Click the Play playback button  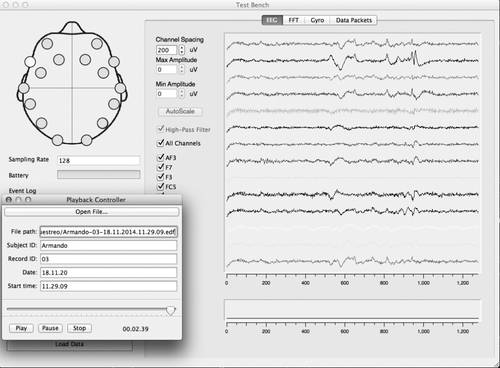click(x=21, y=328)
